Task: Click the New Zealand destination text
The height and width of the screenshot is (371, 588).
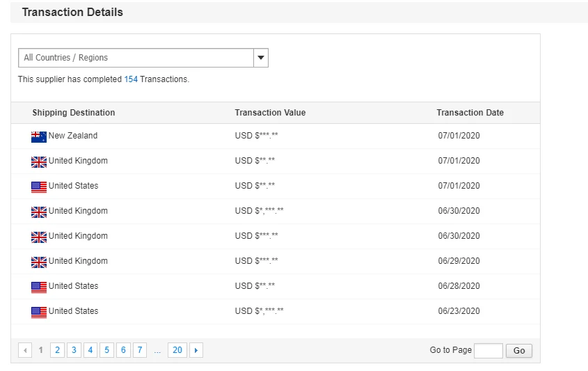Action: [73, 136]
